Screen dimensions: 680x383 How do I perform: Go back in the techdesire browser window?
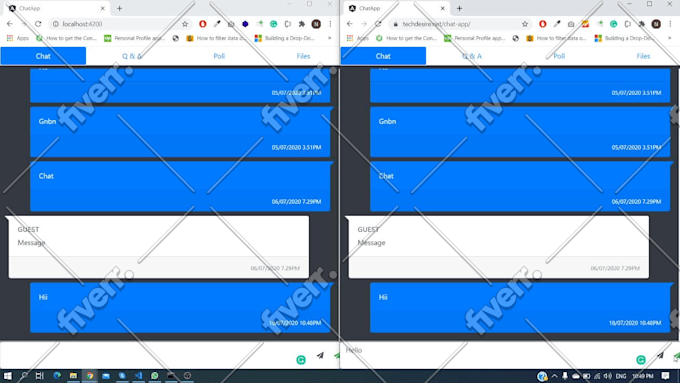350,24
